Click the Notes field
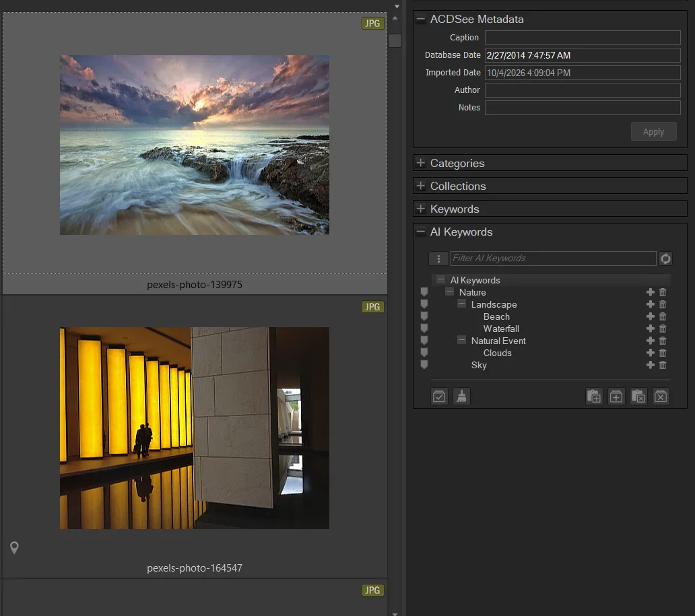This screenshot has height=616, width=695. 583,108
